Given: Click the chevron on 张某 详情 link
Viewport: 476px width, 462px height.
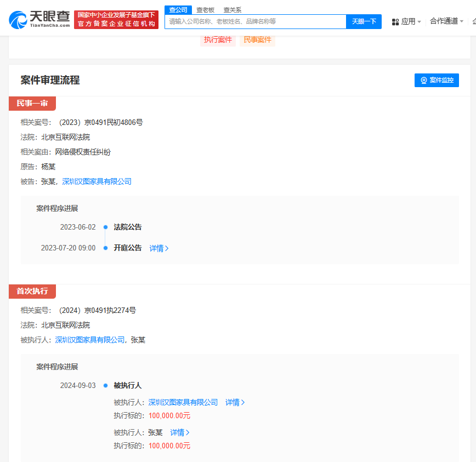Looking at the screenshot, I should 188,432.
